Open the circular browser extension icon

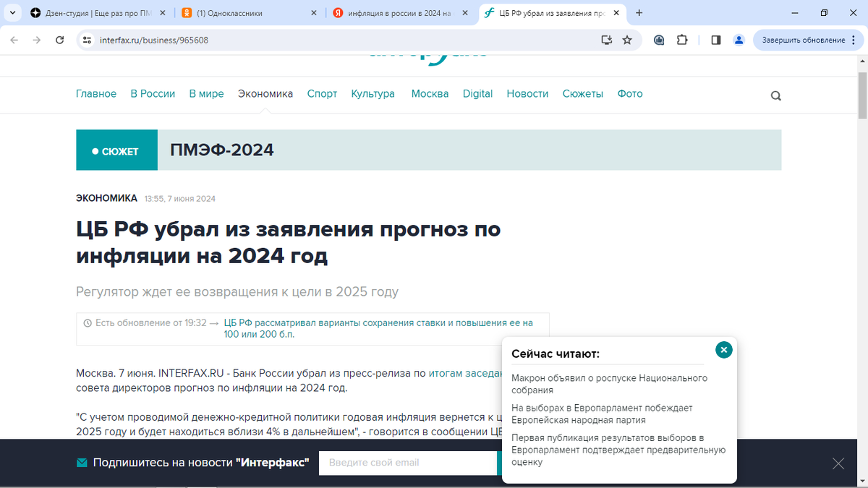point(659,40)
